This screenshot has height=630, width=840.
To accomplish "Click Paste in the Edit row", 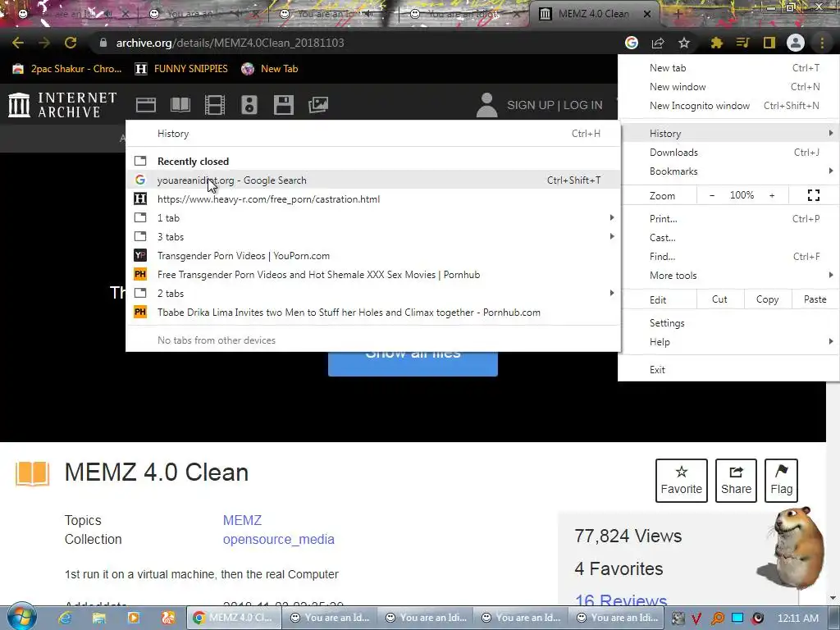I will 815,299.
